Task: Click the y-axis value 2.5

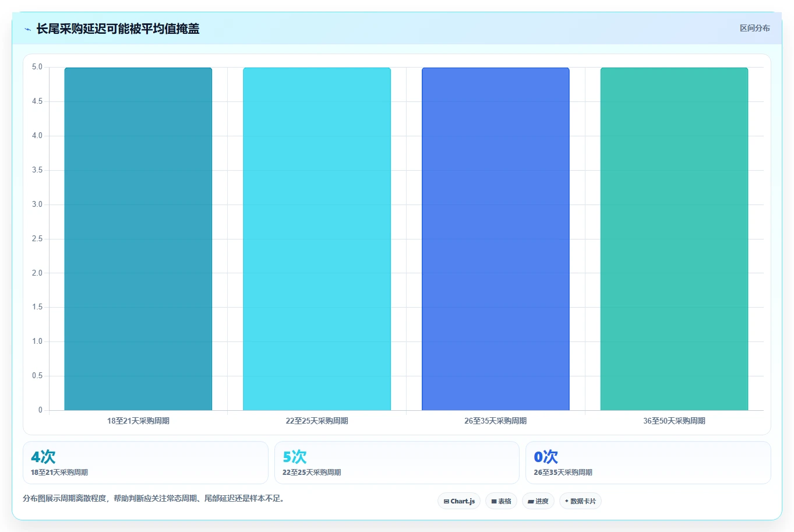Action: [x=37, y=239]
